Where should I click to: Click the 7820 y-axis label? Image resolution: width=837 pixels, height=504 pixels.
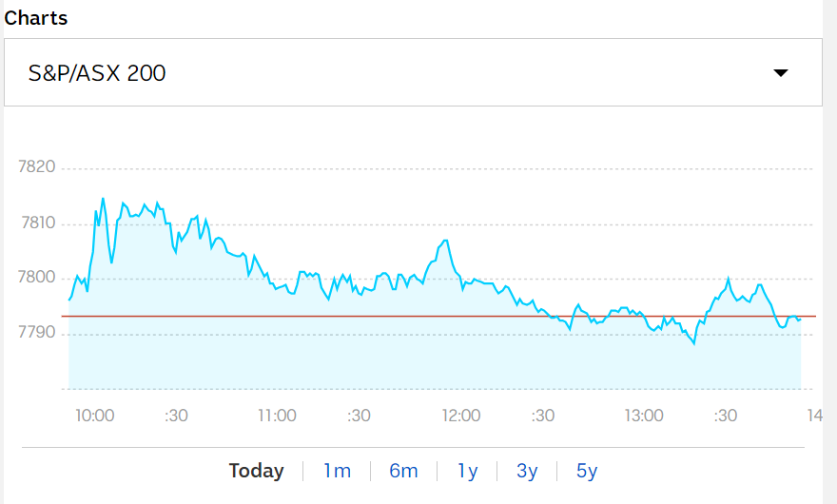pos(38,167)
